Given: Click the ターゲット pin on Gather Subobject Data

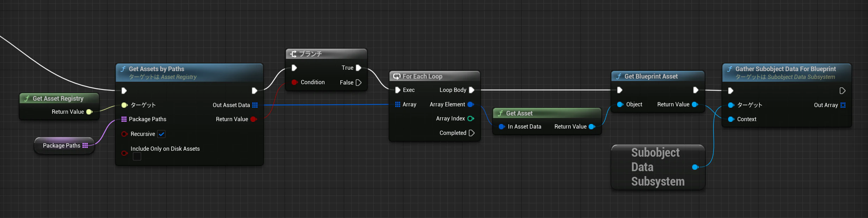Looking at the screenshot, I should click(x=731, y=105).
